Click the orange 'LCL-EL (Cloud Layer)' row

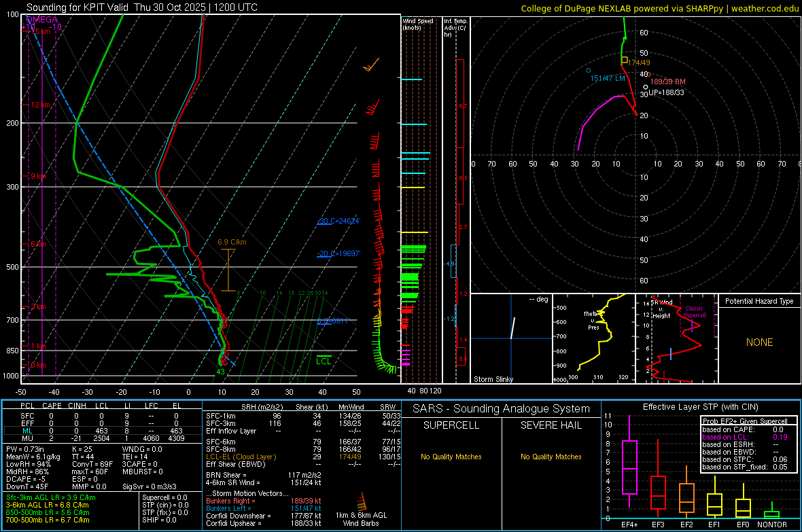(x=303, y=457)
